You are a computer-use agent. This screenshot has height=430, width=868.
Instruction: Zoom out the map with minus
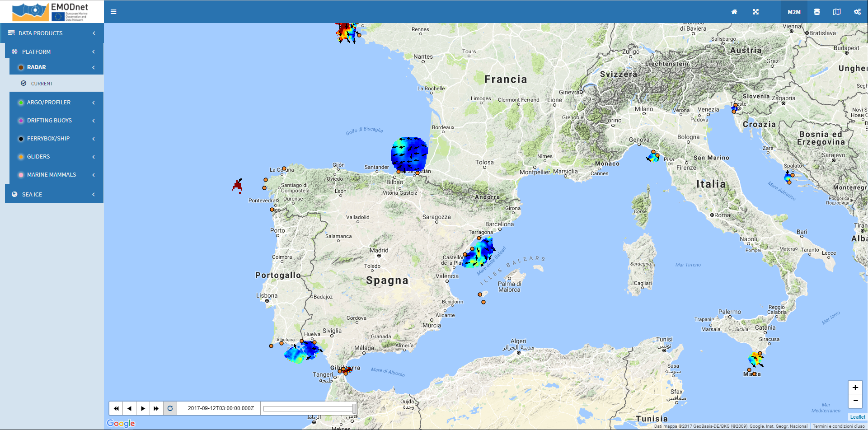tap(855, 401)
